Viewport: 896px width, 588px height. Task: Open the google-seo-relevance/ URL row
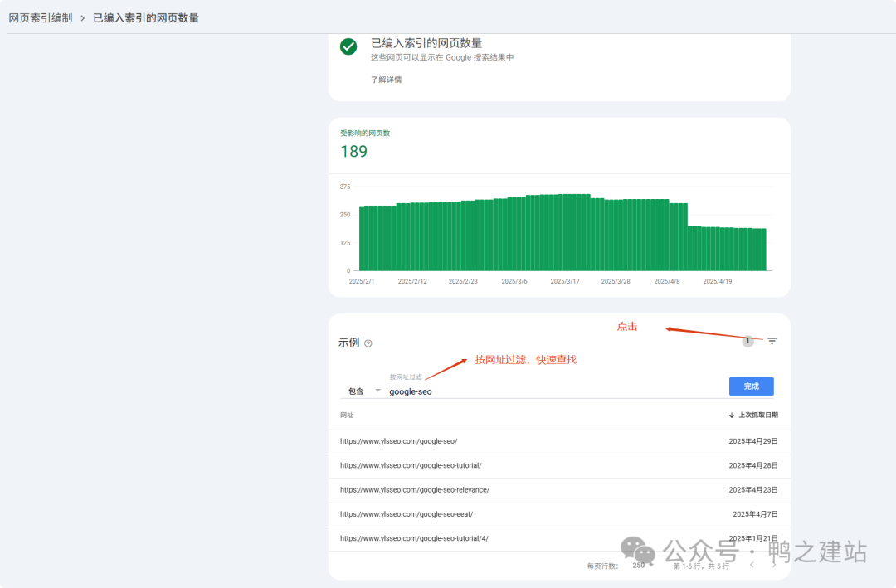[410, 489]
